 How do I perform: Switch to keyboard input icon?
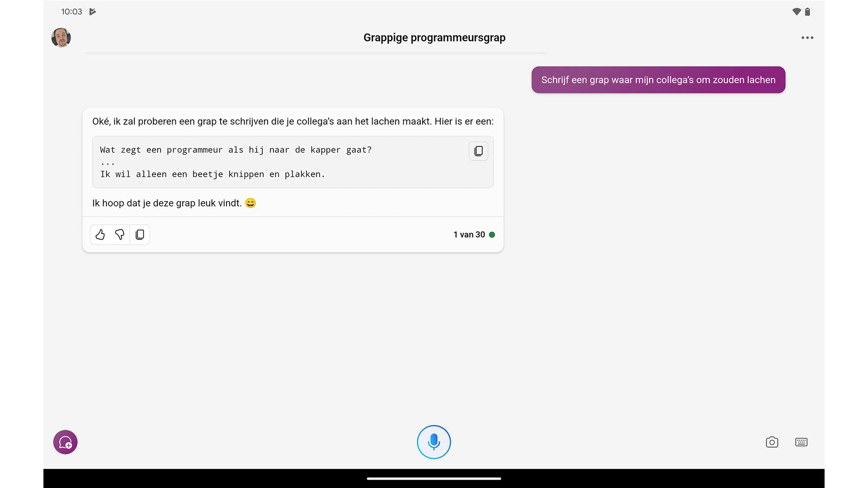801,442
